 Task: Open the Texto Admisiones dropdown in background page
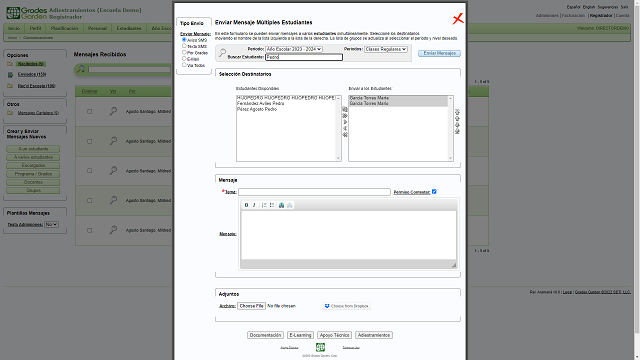pos(51,224)
